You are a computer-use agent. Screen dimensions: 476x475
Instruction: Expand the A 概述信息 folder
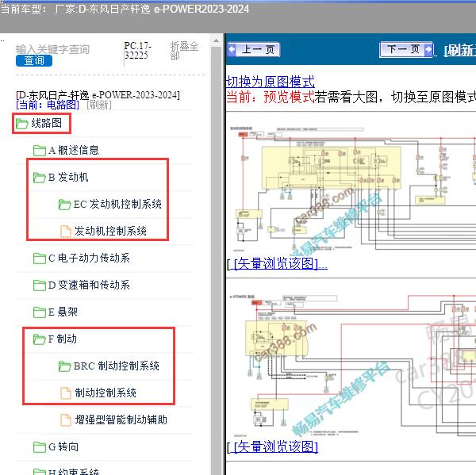[74, 150]
